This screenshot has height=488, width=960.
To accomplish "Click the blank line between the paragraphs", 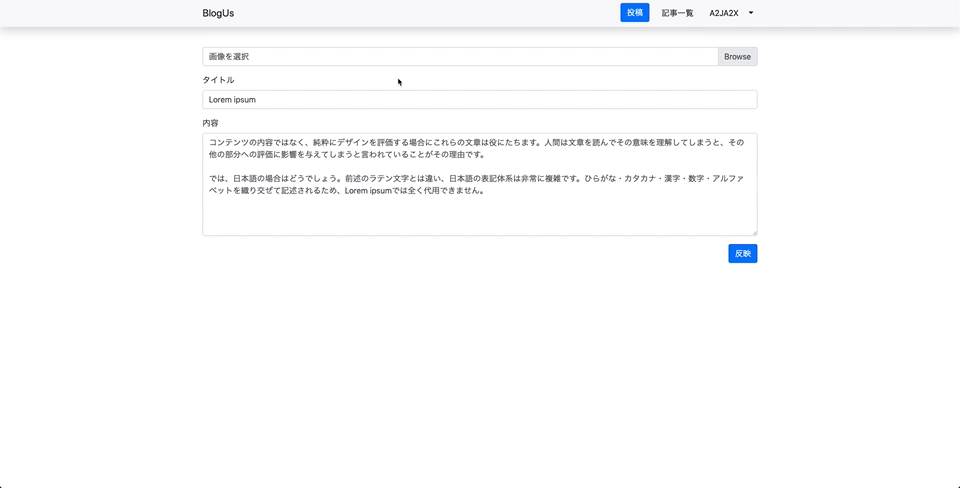I will [400, 167].
